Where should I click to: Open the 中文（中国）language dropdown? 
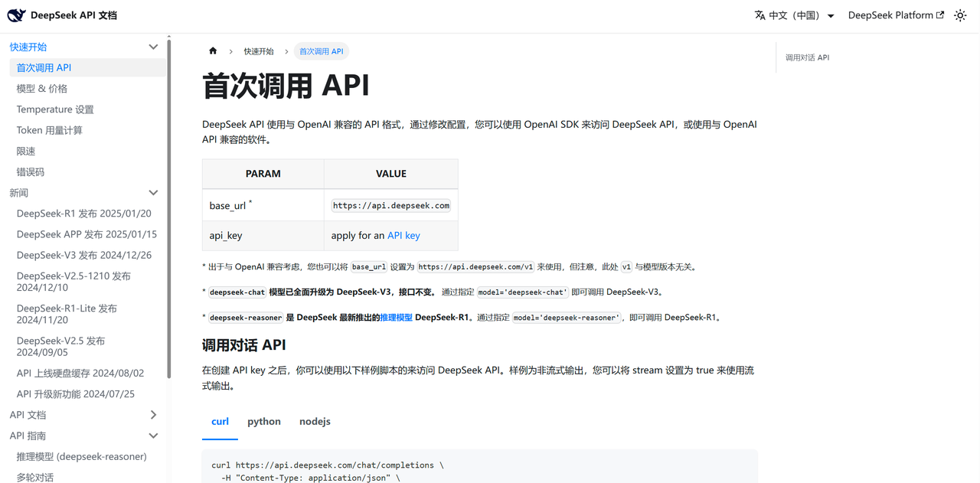click(794, 15)
